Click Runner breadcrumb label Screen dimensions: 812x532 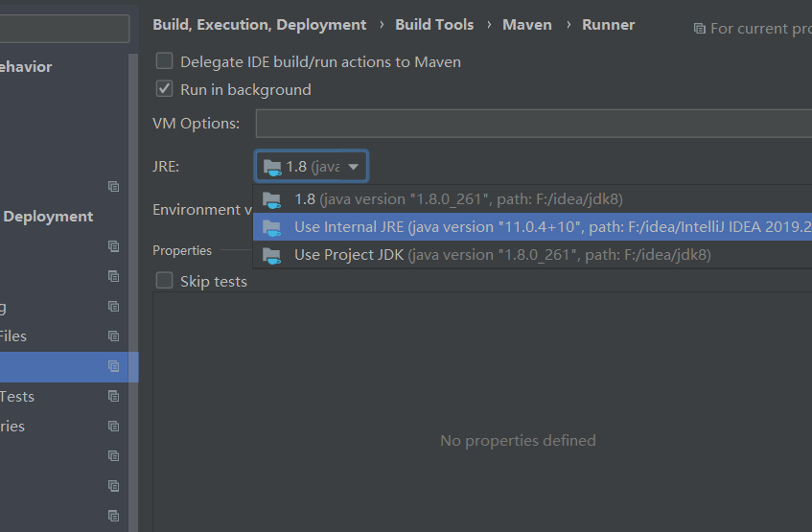point(609,25)
